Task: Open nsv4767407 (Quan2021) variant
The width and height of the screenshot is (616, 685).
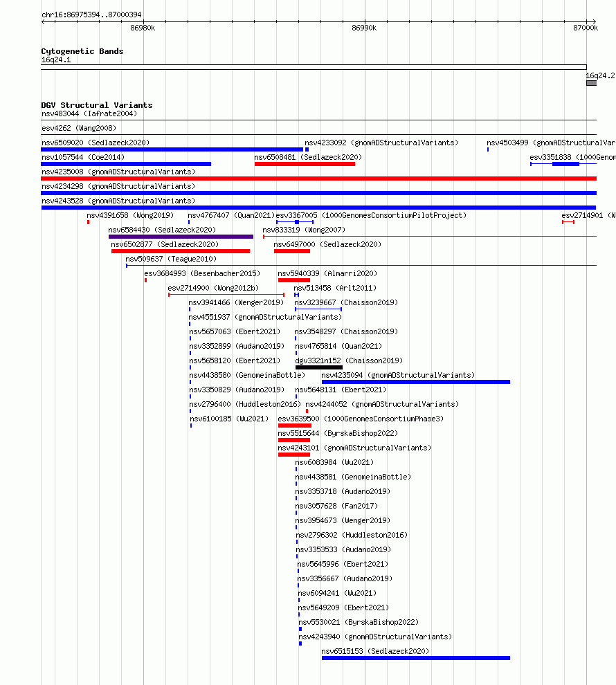Action: tap(231, 215)
